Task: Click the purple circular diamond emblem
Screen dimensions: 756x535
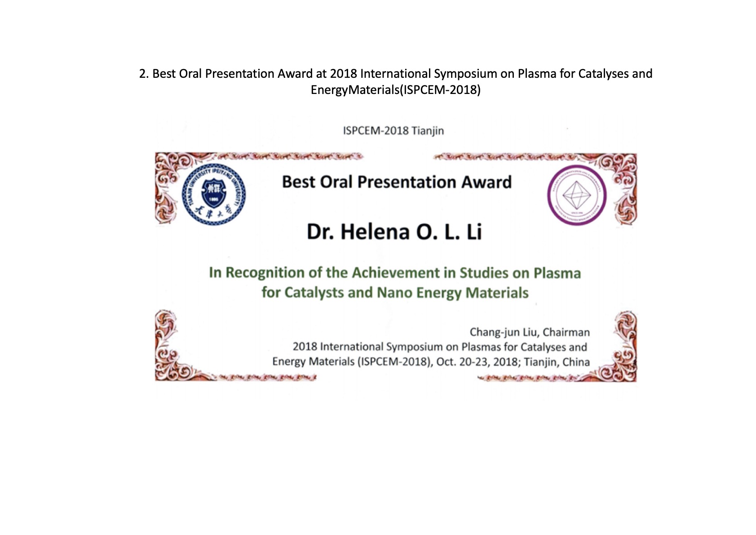Action: pyautogui.click(x=577, y=195)
